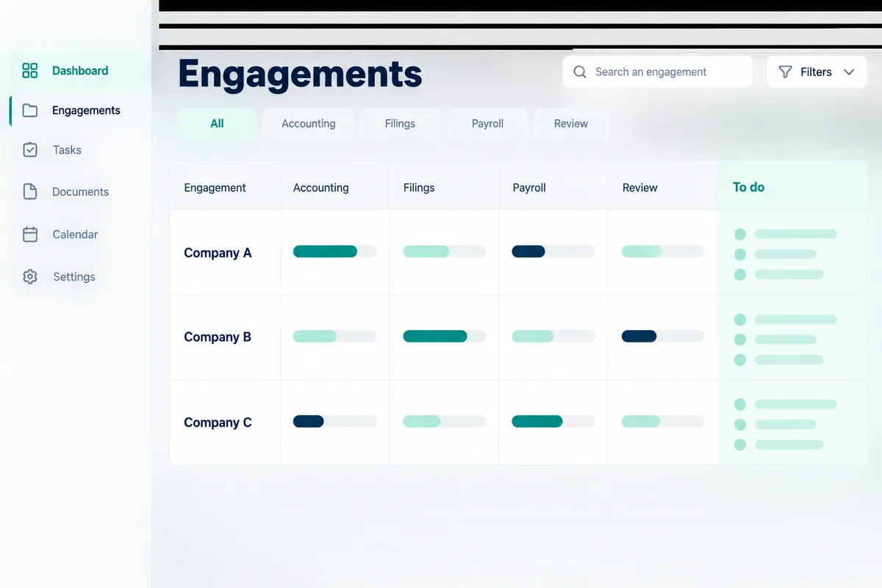
Task: Expand the Filters dropdown chevron
Action: pyautogui.click(x=849, y=72)
